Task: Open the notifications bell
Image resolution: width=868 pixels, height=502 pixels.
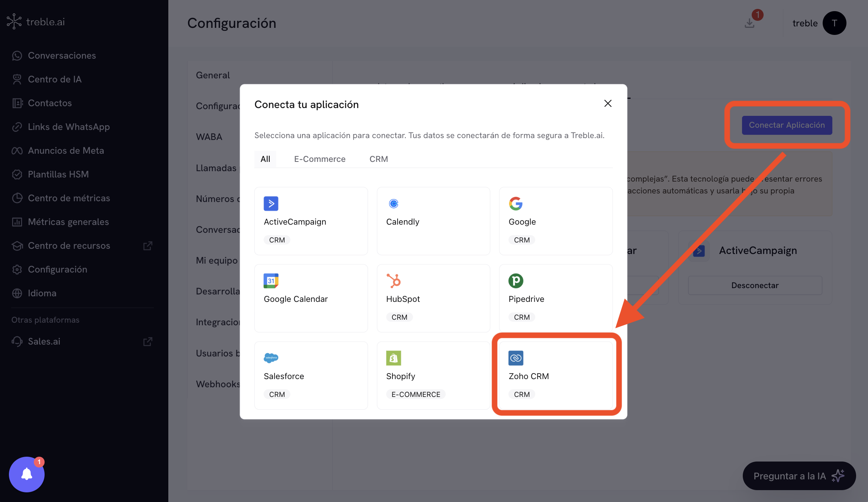Action: pos(26,474)
